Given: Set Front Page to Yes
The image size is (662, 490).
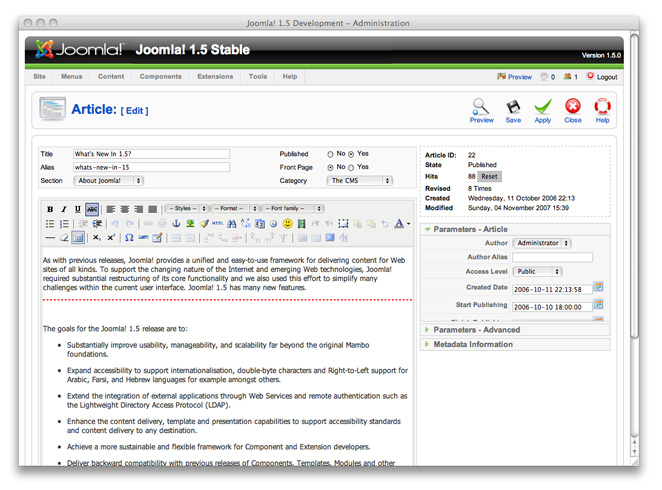Looking at the screenshot, I should point(352,167).
